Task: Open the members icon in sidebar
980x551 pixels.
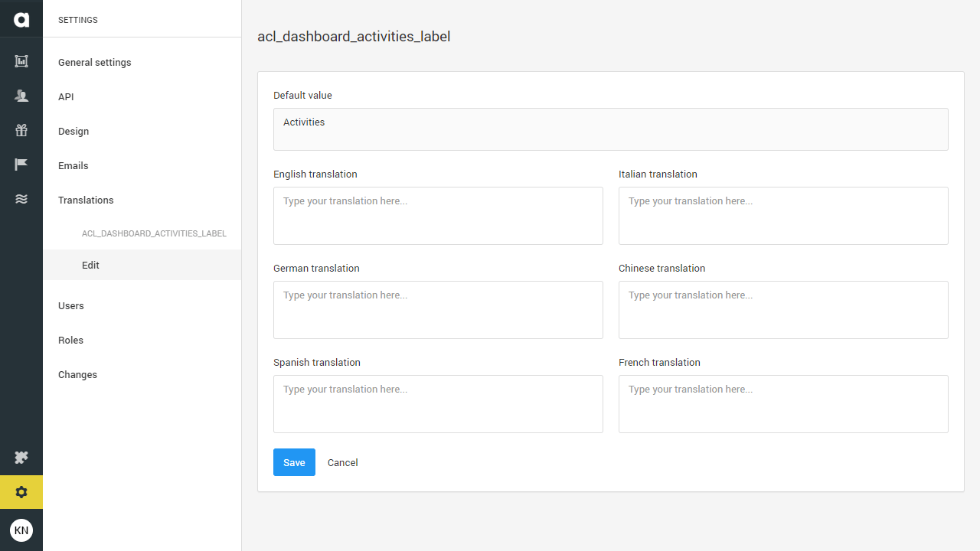Action: pyautogui.click(x=21, y=96)
